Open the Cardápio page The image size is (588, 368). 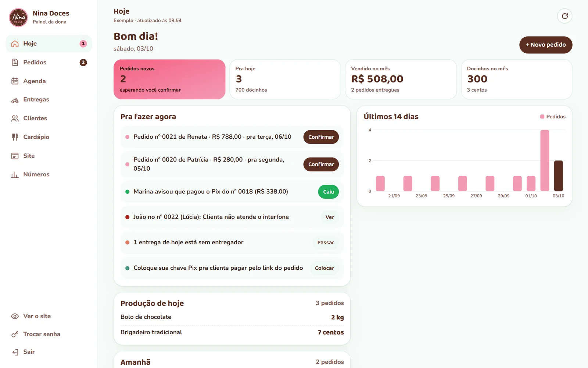coord(49,137)
